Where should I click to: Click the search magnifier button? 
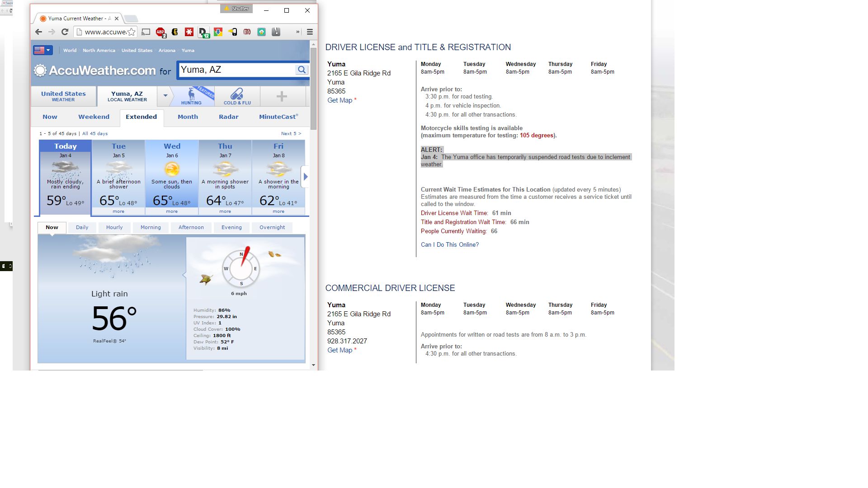point(302,70)
